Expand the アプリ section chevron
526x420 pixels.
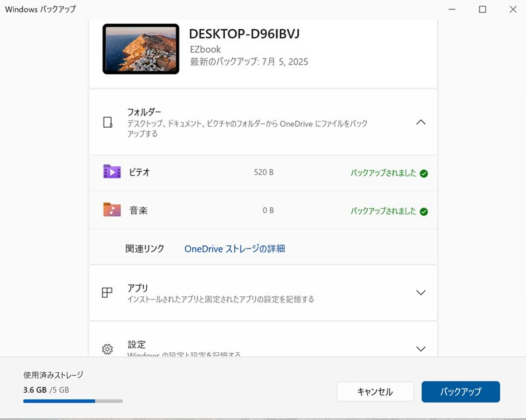[420, 293]
